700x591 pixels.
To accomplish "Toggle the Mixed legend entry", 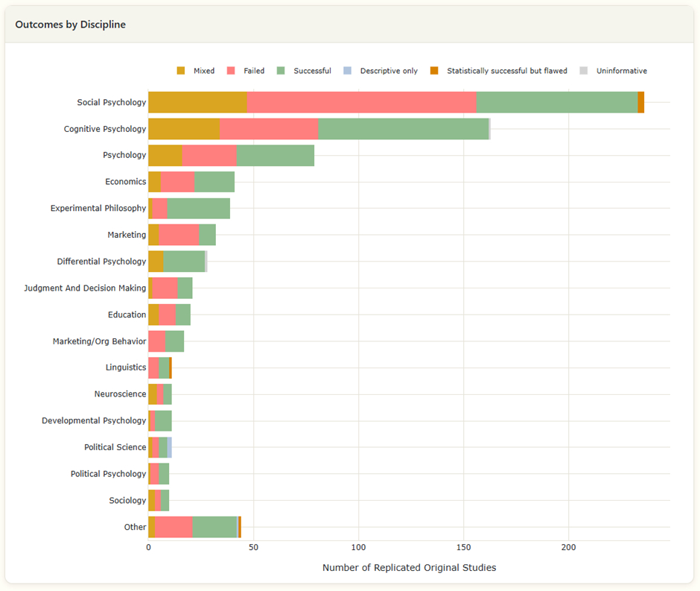I will (x=203, y=71).
